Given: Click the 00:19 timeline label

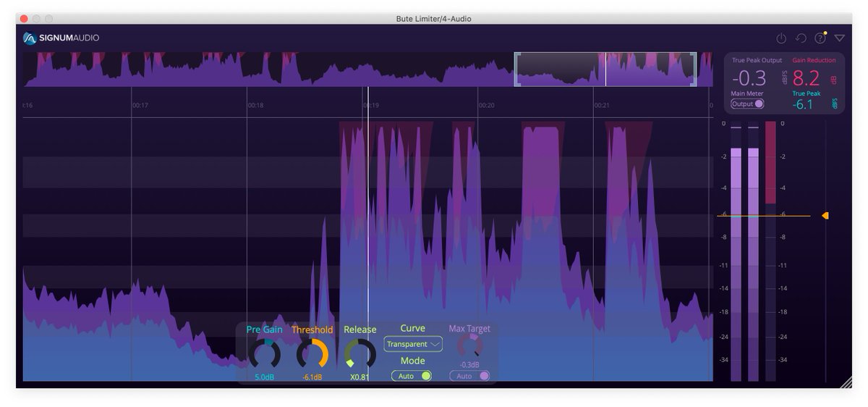Looking at the screenshot, I should point(371,106).
